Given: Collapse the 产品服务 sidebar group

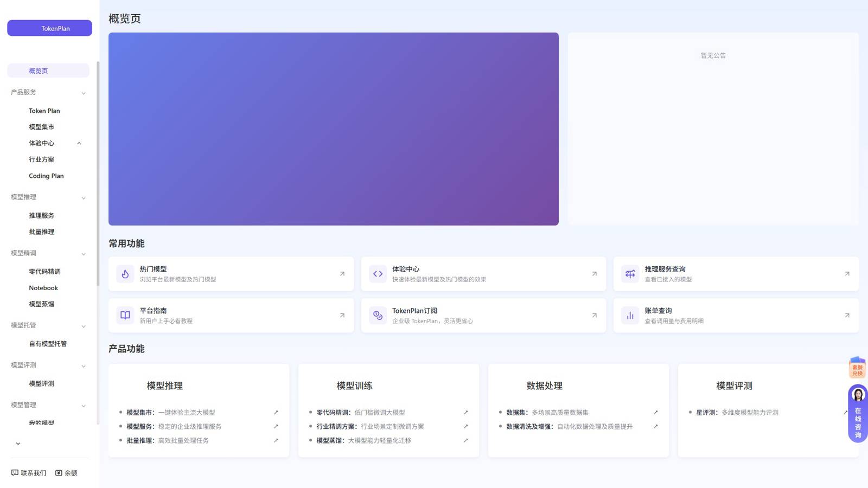Looking at the screenshot, I should click(84, 93).
